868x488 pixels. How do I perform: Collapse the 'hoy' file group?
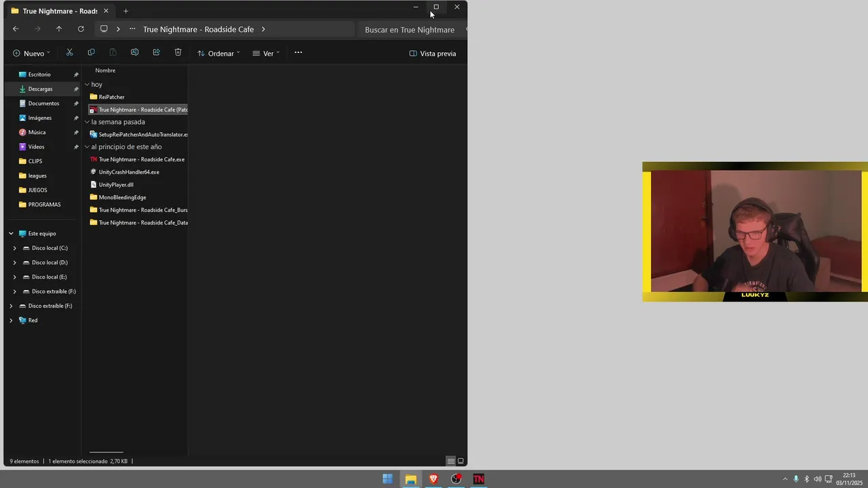[87, 85]
